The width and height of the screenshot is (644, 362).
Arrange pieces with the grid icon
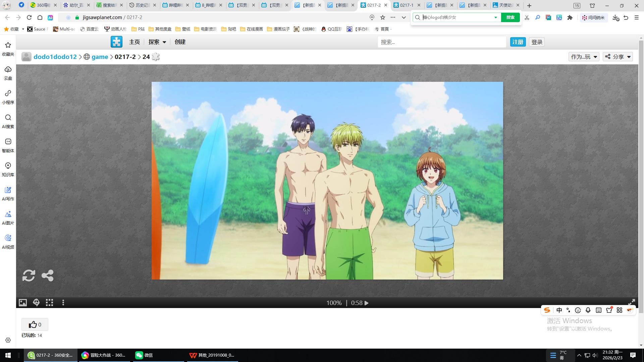click(x=50, y=303)
